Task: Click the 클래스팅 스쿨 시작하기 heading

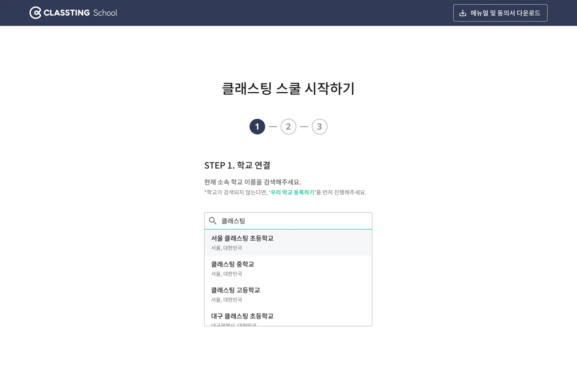Action: [288, 88]
